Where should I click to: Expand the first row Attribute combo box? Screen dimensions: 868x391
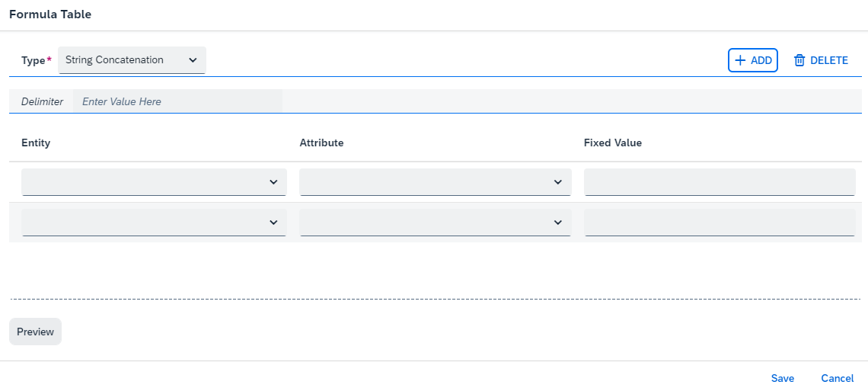pyautogui.click(x=435, y=182)
